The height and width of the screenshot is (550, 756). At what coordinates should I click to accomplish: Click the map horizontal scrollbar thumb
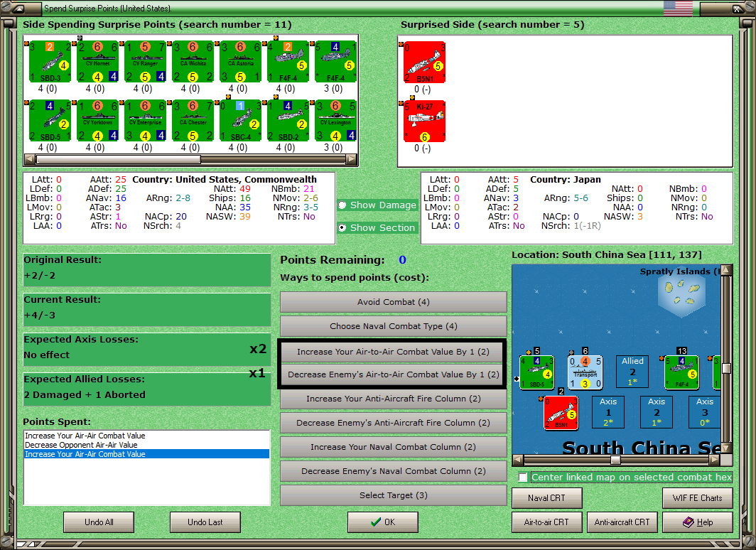615,459
